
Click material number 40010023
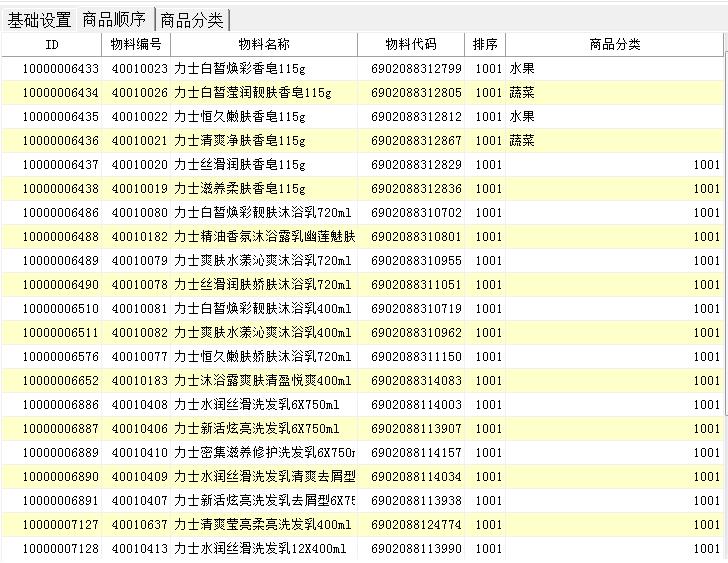point(139,69)
